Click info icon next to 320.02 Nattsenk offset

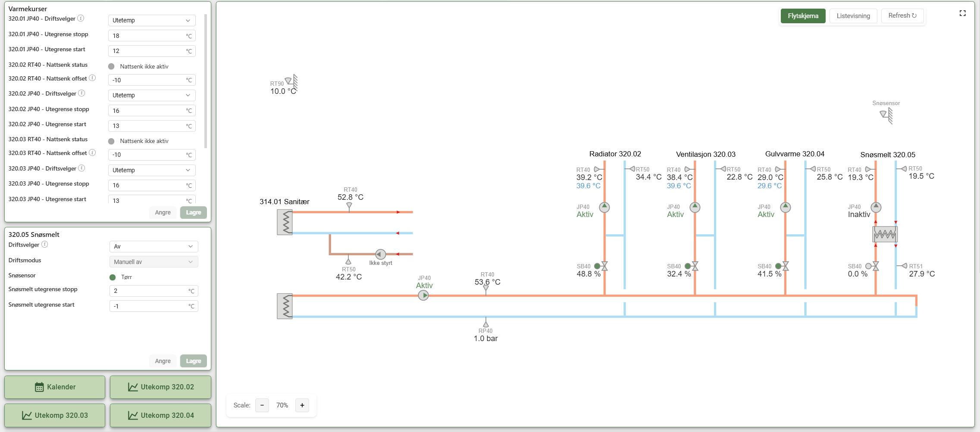(92, 78)
